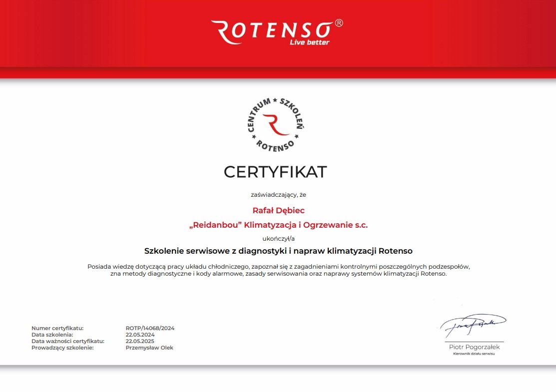Click the handwritten signature above Piotr Pogorzałek
The height and width of the screenshot is (392, 556).
[x=473, y=325]
